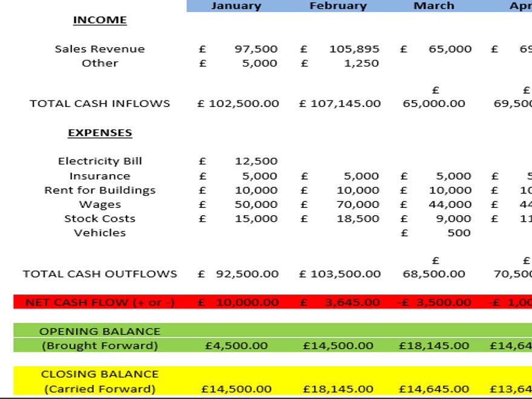Click January net cash flow 10,000.00

click(x=248, y=302)
